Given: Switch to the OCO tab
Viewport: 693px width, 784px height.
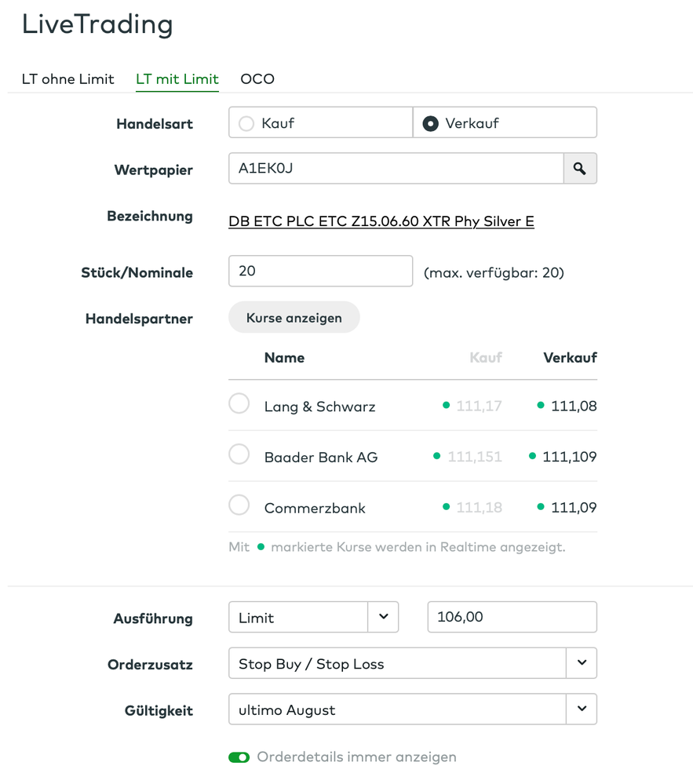Looking at the screenshot, I should [257, 79].
